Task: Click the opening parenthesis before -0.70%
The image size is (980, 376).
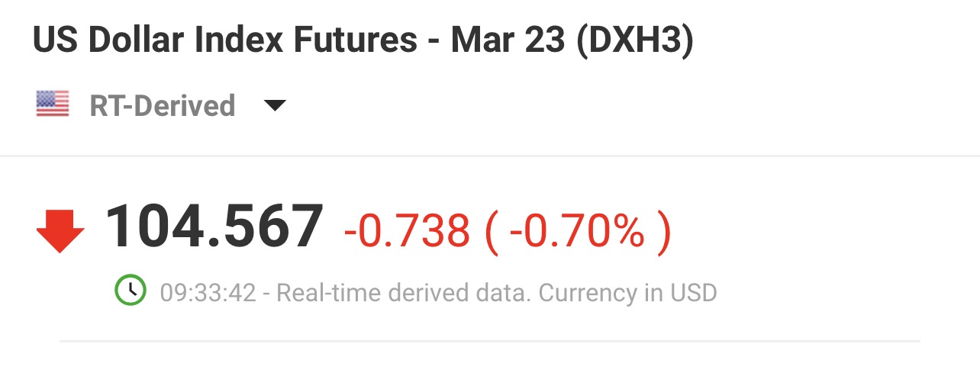Action: (491, 231)
